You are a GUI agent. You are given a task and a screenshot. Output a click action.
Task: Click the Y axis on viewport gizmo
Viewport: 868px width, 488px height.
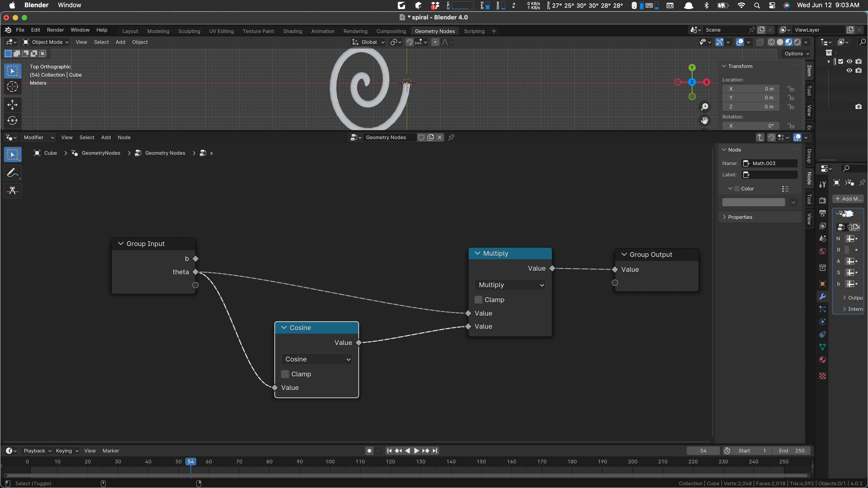[692, 67]
